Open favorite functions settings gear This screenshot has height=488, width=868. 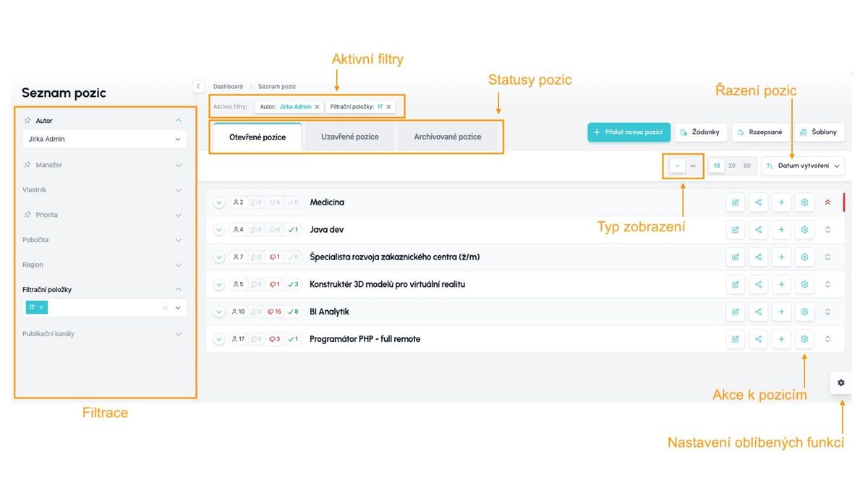[841, 382]
